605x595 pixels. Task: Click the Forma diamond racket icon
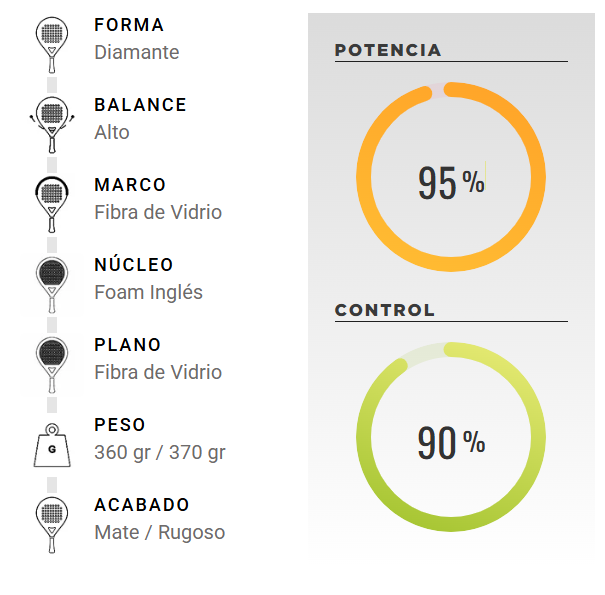pyautogui.click(x=52, y=45)
